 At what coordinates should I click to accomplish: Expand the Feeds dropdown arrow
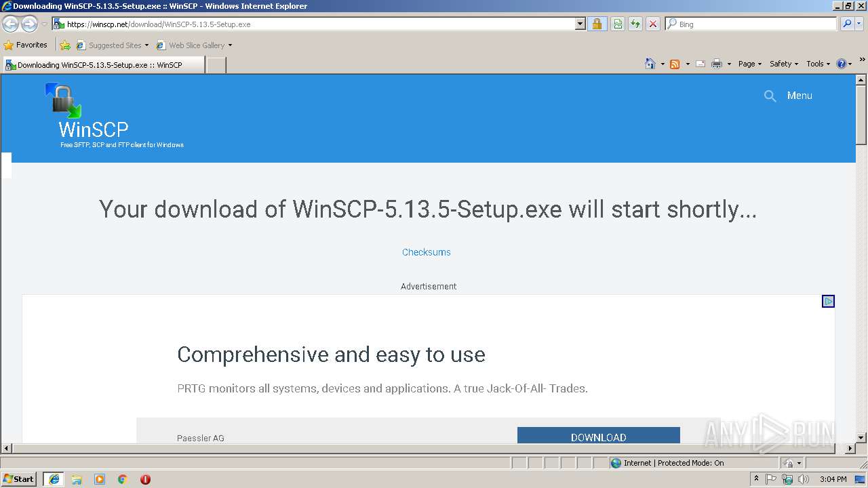click(688, 64)
